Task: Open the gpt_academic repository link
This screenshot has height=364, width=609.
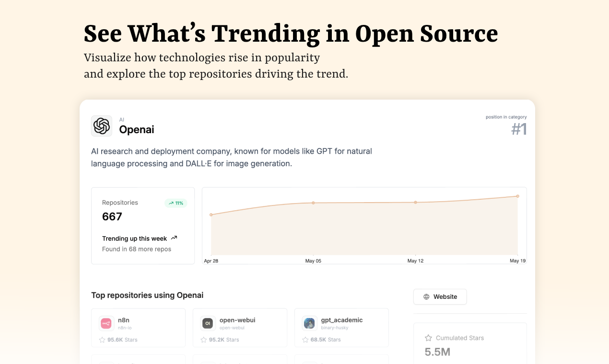Action: (341, 320)
